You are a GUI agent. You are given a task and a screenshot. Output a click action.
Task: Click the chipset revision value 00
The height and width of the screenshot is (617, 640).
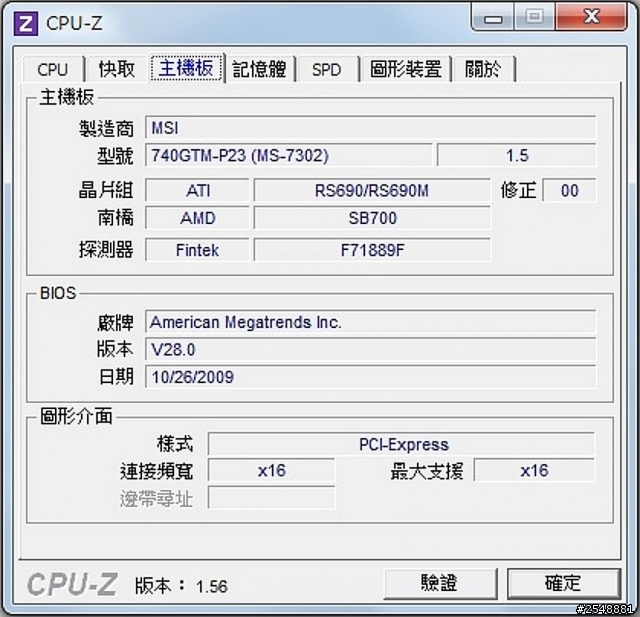(x=569, y=190)
